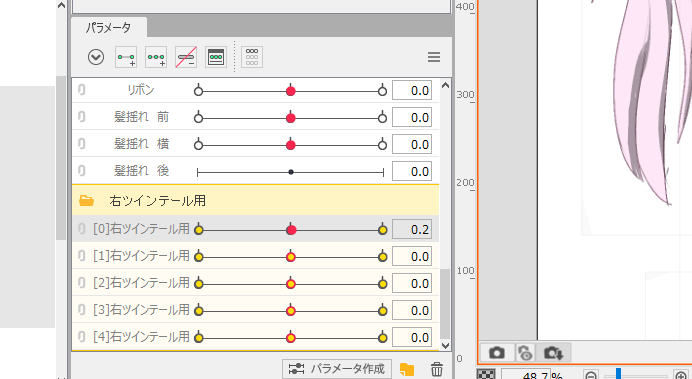Click the パラメータ作成 button
Image resolution: width=692 pixels, height=379 pixels.
[x=337, y=368]
